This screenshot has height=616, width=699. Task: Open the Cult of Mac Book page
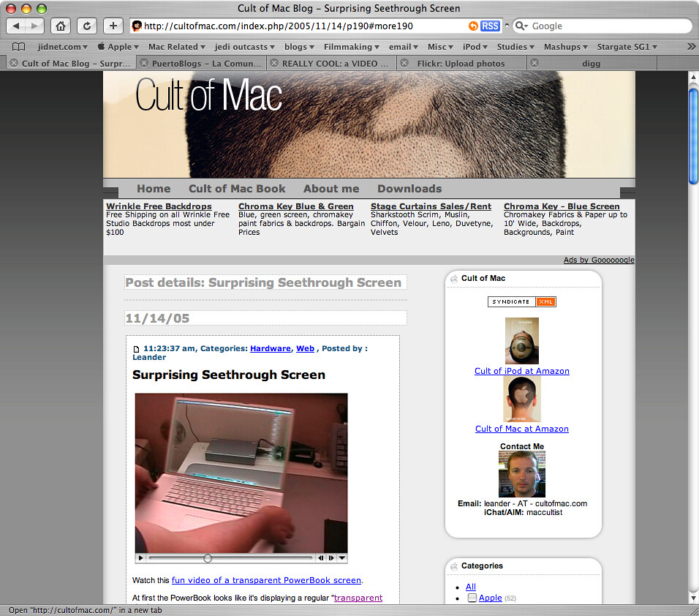coord(237,189)
